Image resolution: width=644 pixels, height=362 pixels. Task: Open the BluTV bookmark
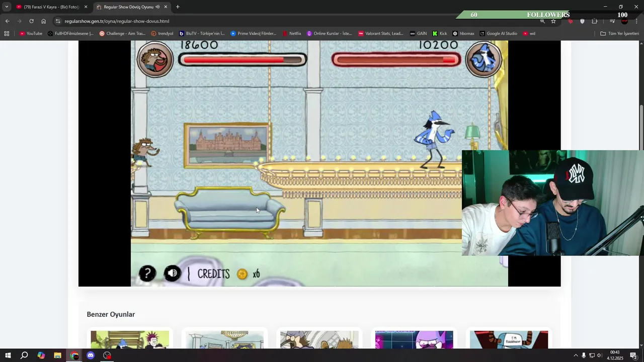[x=202, y=34]
